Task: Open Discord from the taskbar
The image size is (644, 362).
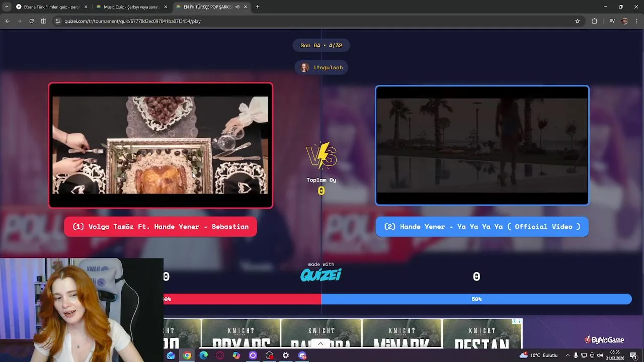Action: [x=302, y=355]
